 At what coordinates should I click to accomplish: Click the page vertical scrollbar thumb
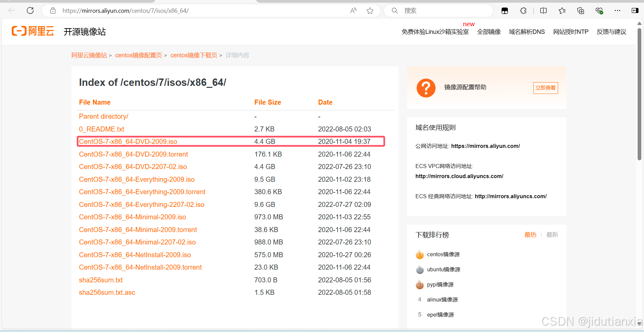coord(639,94)
